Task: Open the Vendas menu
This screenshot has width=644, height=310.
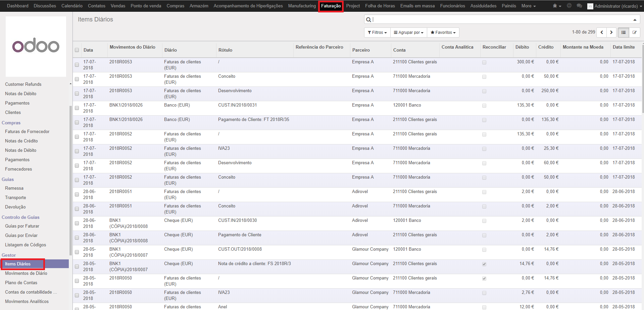Action: point(118,6)
